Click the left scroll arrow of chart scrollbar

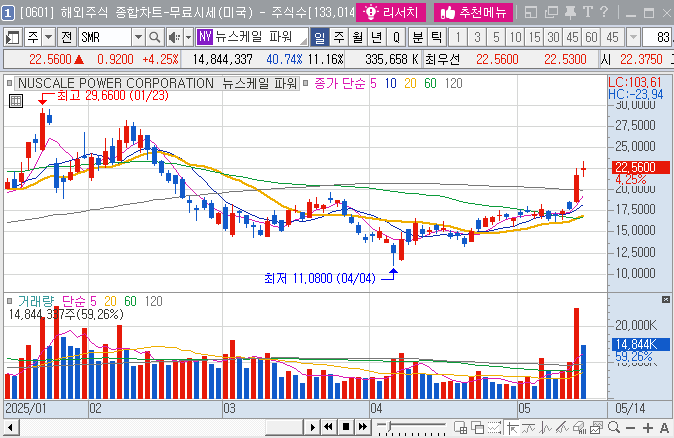11,428
